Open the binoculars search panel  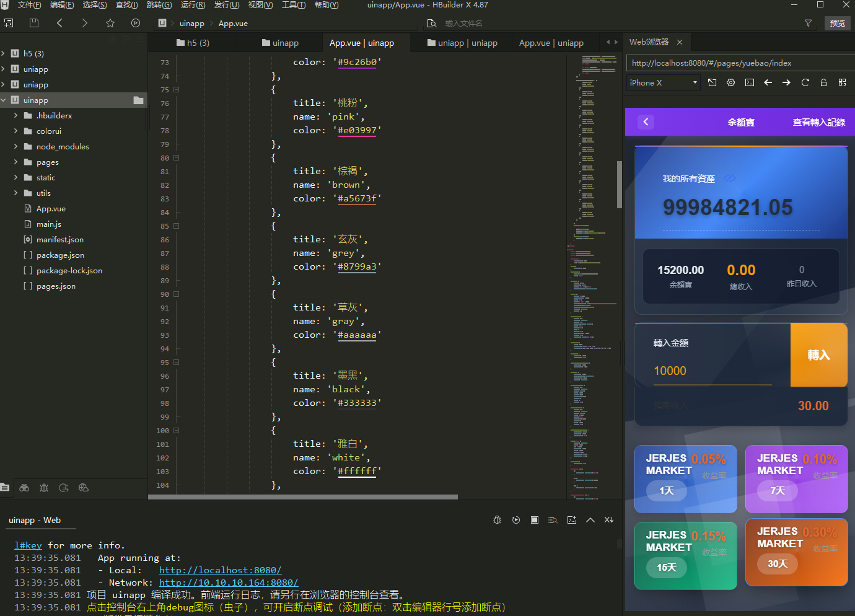point(24,488)
